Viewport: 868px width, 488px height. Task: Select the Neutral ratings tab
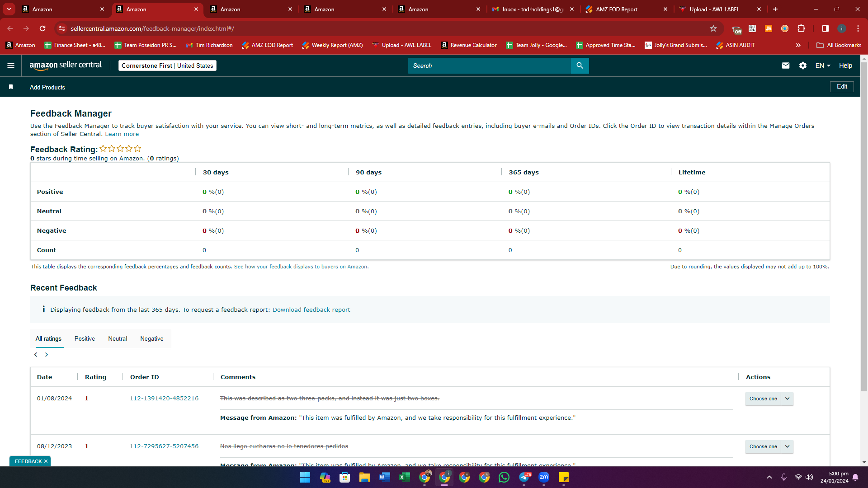click(118, 338)
